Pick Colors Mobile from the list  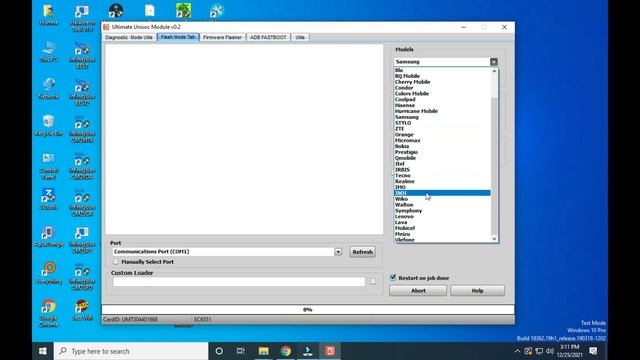442,93
